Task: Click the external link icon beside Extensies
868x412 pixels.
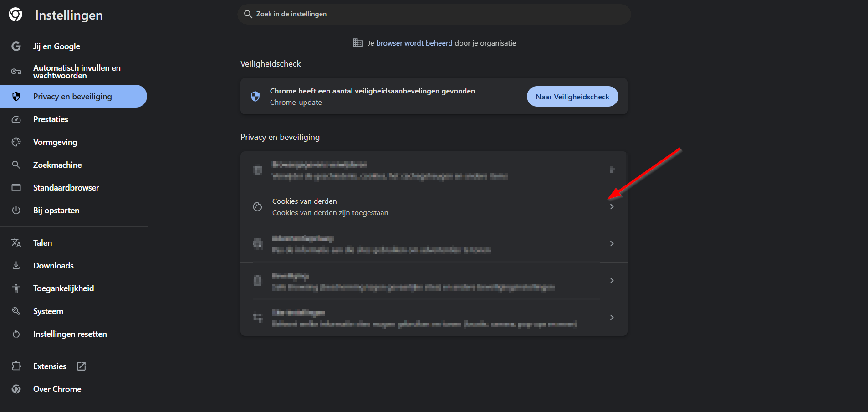Action: (82, 366)
